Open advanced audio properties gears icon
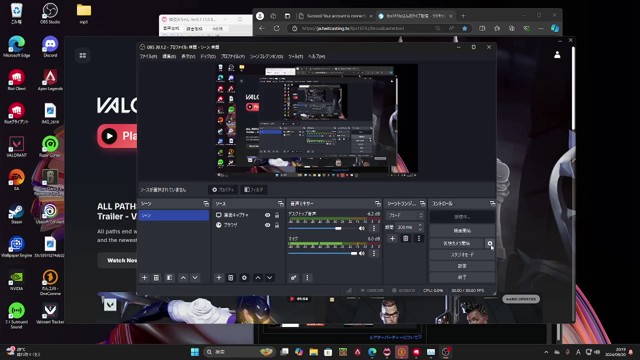The width and height of the screenshot is (640, 360). (x=293, y=278)
